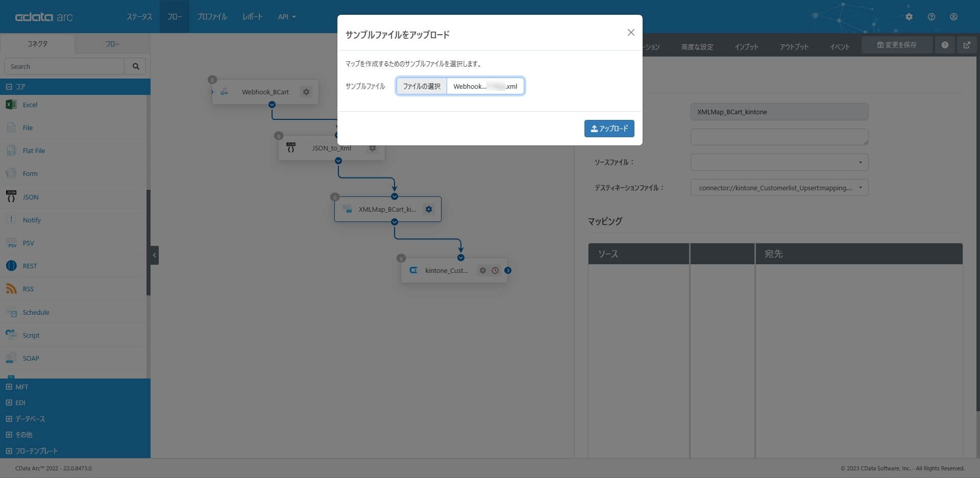Switch to the コネクタ sidebar tab
This screenshot has height=478, width=980.
tap(37, 44)
